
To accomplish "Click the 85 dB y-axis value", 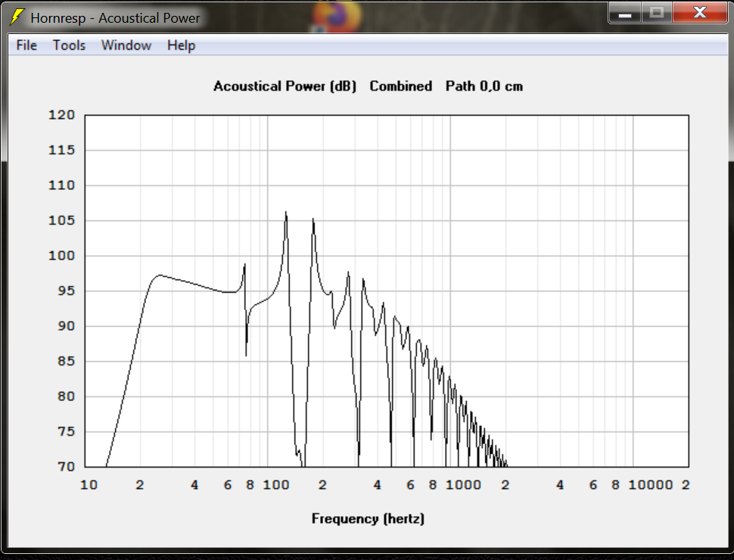I will tap(66, 361).
